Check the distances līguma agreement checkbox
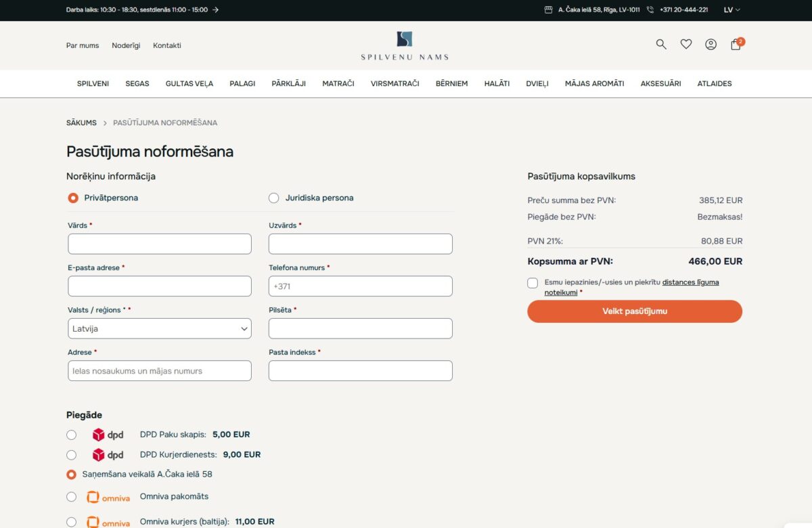This screenshot has width=812, height=528. (x=533, y=282)
